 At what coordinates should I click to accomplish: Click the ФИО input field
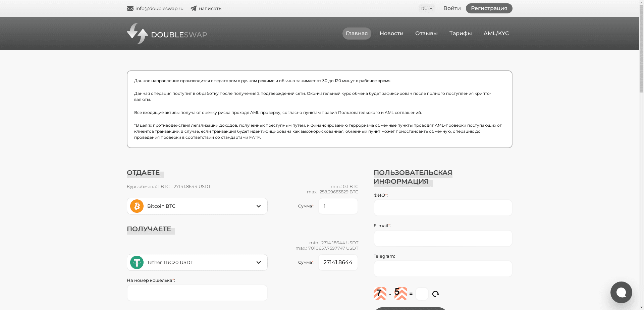(443, 208)
